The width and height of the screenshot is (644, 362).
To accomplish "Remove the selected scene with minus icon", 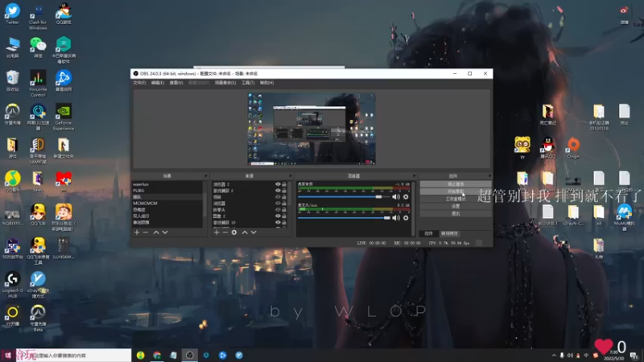I will coord(146,232).
